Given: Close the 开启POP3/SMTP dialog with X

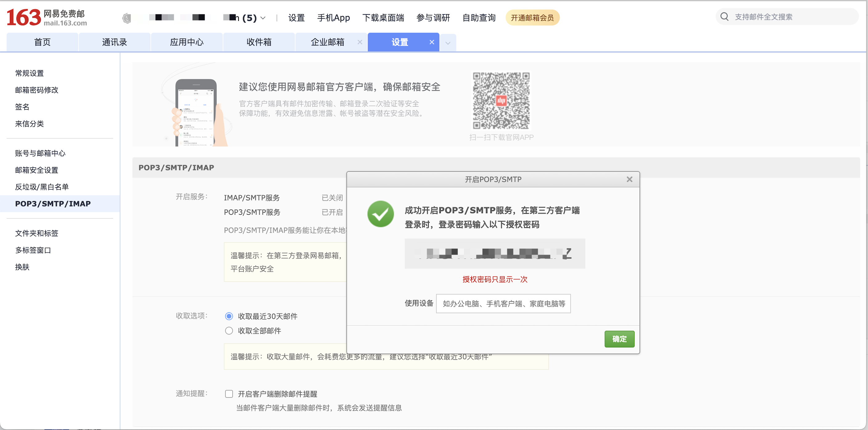Looking at the screenshot, I should coord(630,179).
